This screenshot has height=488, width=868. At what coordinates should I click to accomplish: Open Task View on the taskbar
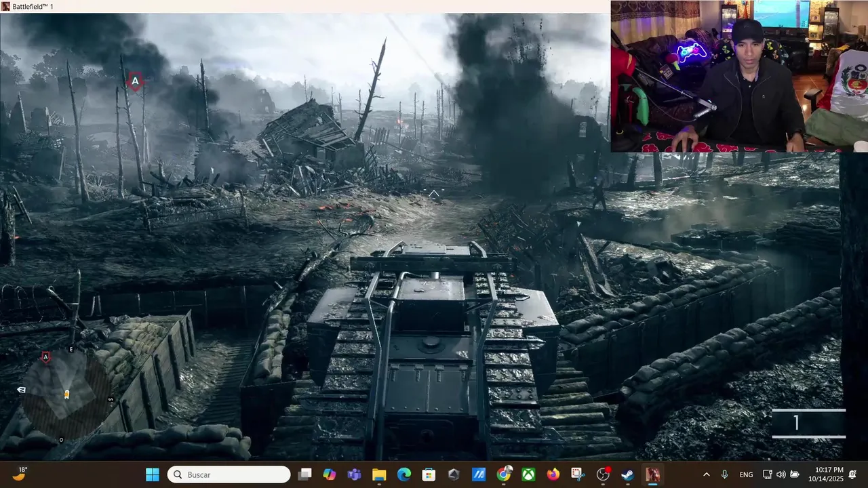(305, 474)
